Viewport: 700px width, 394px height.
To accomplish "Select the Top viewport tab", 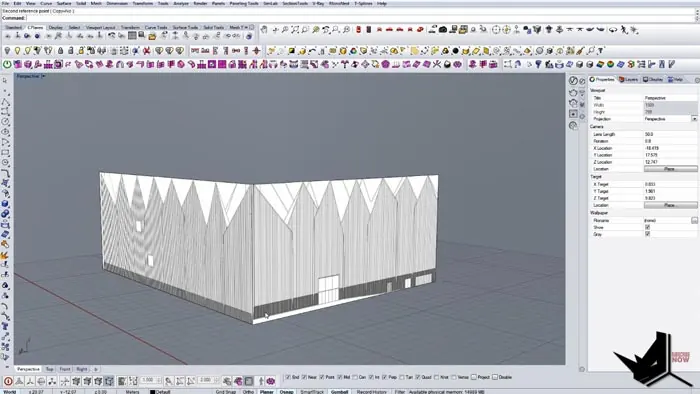I will 50,369.
